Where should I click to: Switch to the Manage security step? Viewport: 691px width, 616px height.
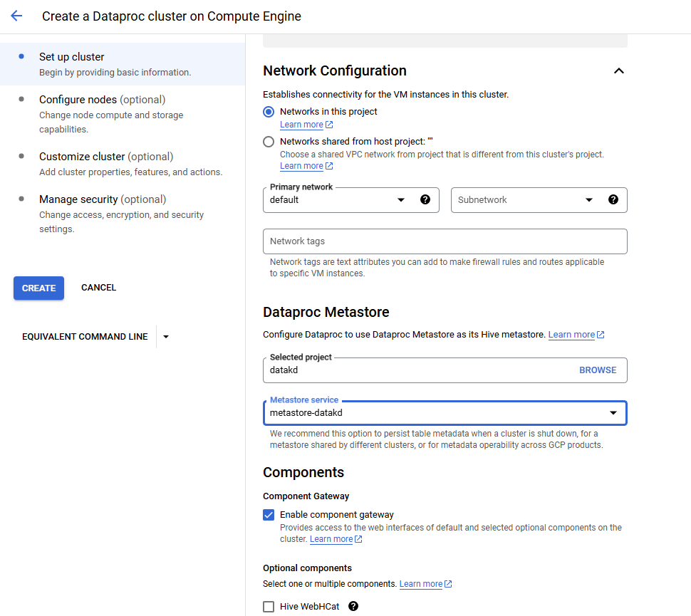click(x=93, y=199)
